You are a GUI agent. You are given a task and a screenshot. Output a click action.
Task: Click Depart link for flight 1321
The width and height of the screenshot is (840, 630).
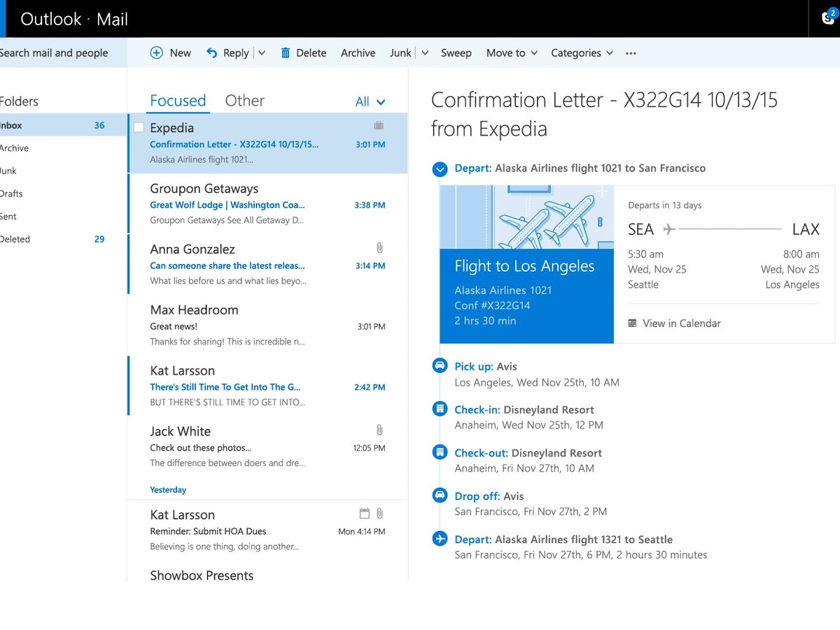473,540
